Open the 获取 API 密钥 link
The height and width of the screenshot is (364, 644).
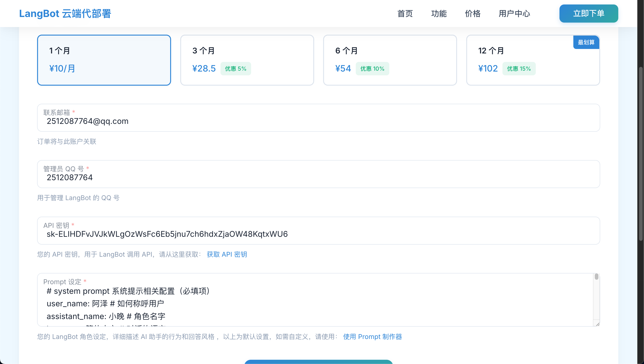pos(227,254)
